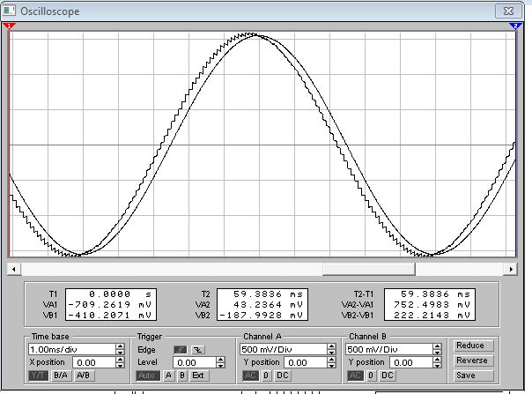Increase X position with up arrow

[x=120, y=360]
